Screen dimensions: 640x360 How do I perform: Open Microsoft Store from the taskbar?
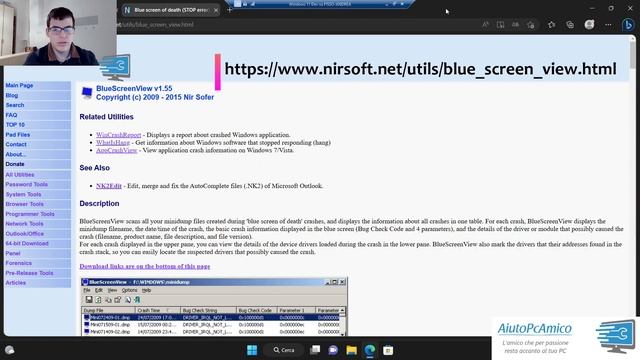tap(388, 350)
